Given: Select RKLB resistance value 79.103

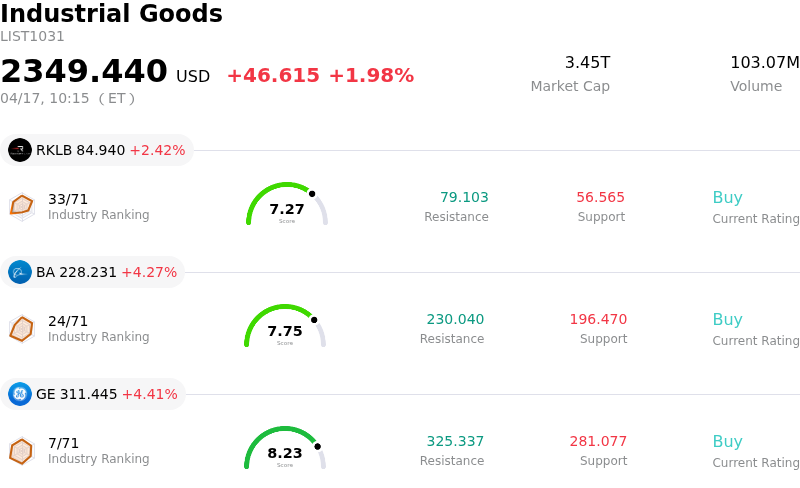Looking at the screenshot, I should coord(464,198).
